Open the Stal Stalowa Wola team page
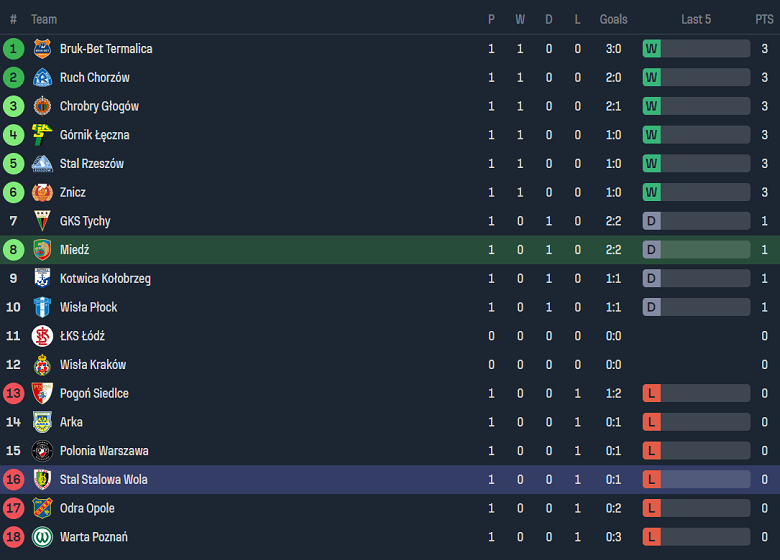 [x=103, y=480]
